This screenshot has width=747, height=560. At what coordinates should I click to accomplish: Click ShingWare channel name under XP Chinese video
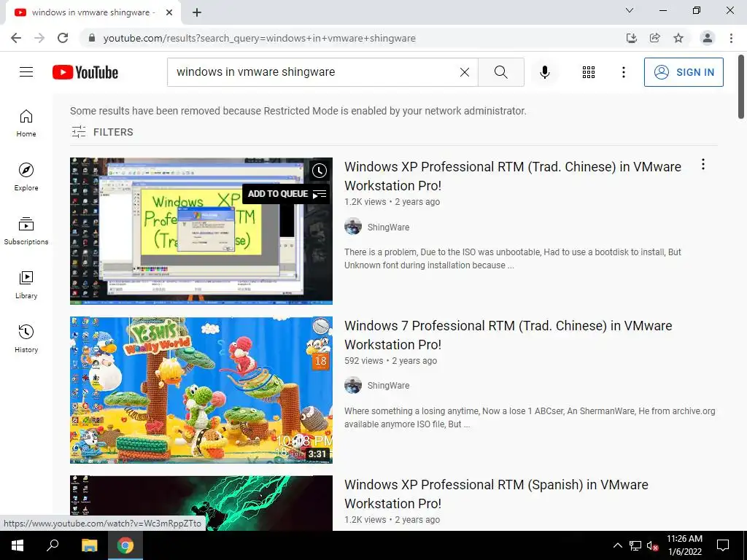(x=388, y=227)
